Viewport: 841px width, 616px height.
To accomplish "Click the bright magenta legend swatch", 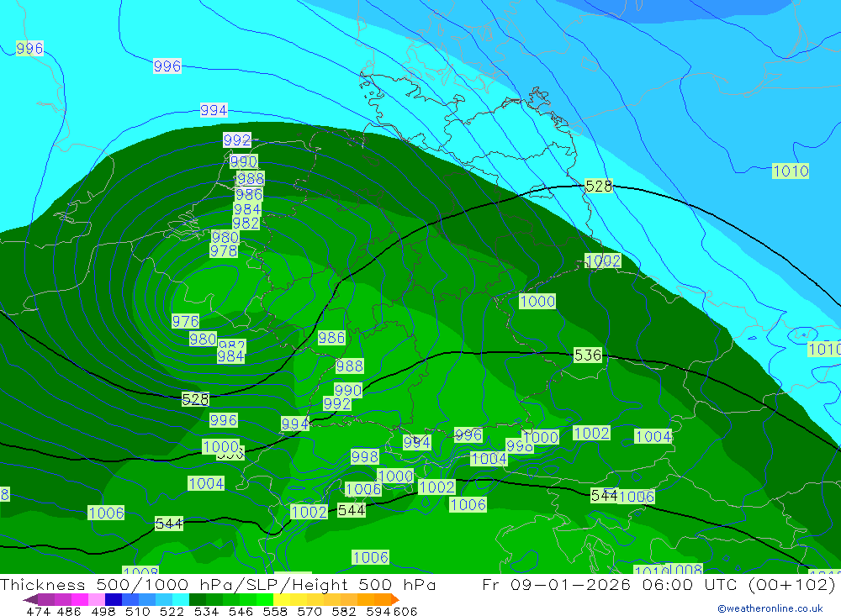I will (78, 599).
